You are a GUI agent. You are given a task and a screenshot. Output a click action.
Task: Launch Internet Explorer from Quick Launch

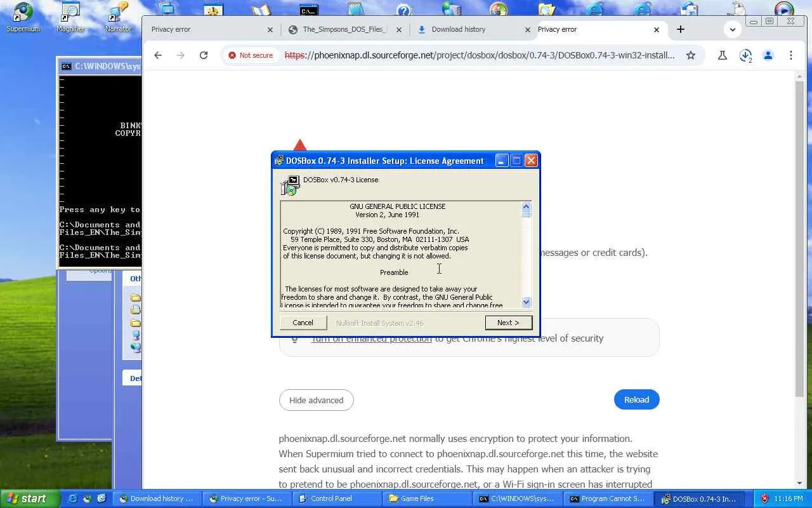coord(72,498)
